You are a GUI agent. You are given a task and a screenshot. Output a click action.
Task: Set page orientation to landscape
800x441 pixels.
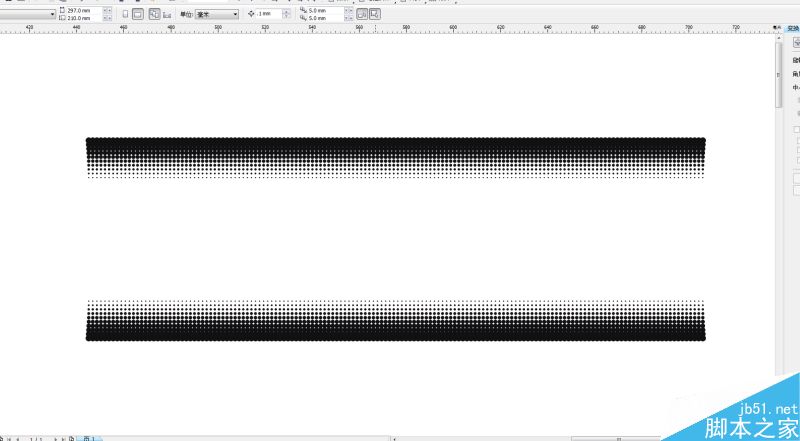[x=138, y=14]
